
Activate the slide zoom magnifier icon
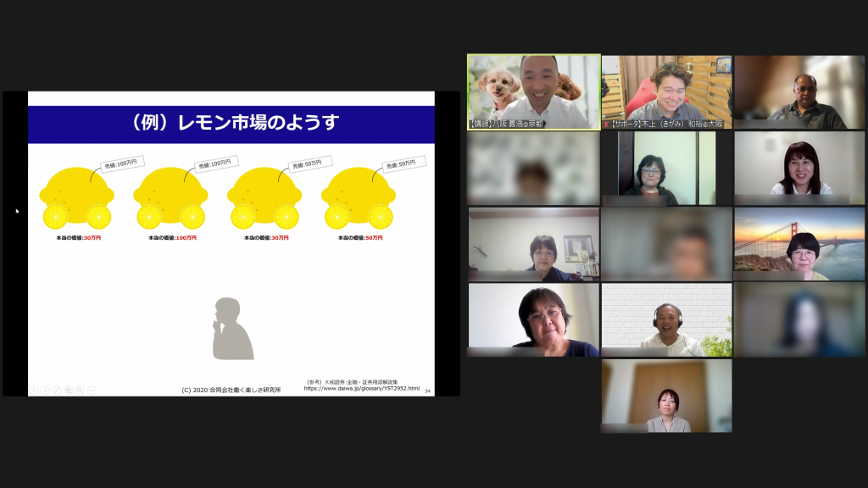click(80, 390)
